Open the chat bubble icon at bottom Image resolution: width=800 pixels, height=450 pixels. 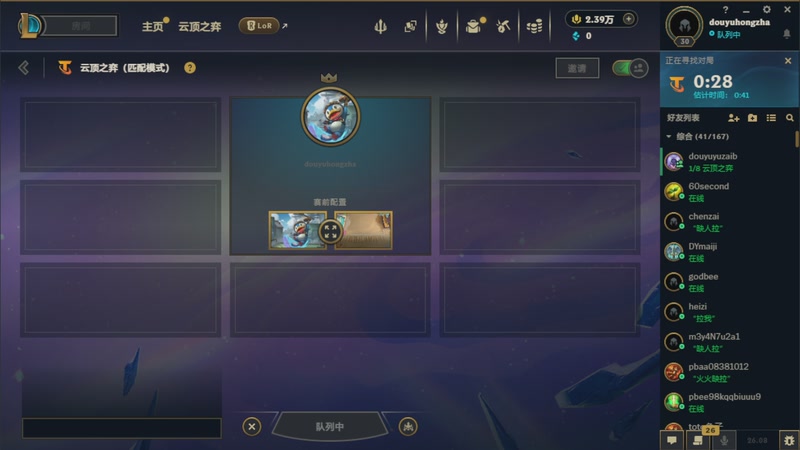672,440
